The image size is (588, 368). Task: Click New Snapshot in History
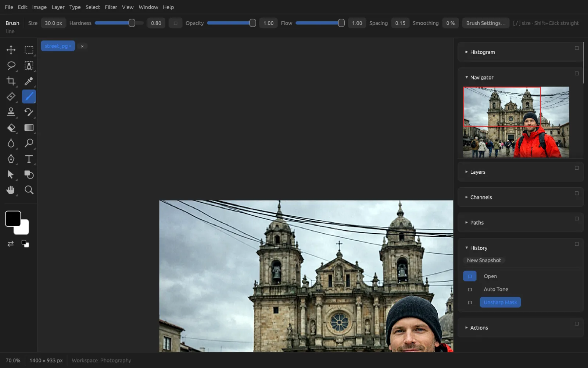(484, 260)
